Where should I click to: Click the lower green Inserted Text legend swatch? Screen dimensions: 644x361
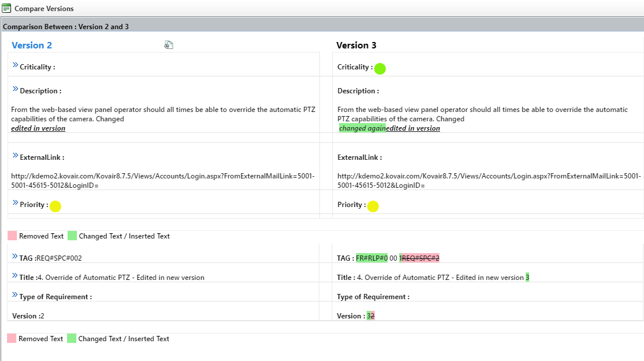(x=72, y=338)
